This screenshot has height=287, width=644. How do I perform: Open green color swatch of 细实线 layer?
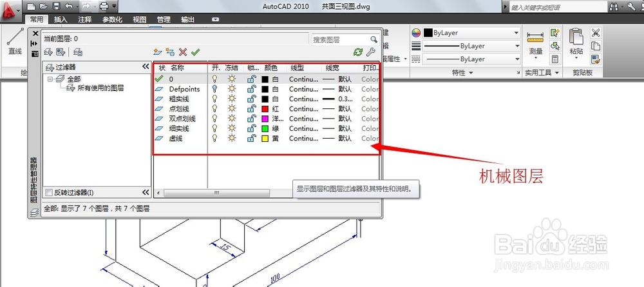265,129
